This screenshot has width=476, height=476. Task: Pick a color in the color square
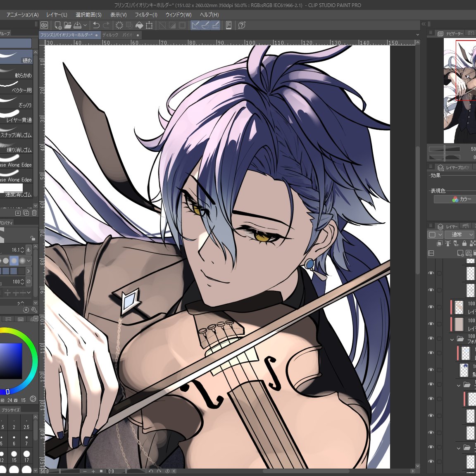11,361
